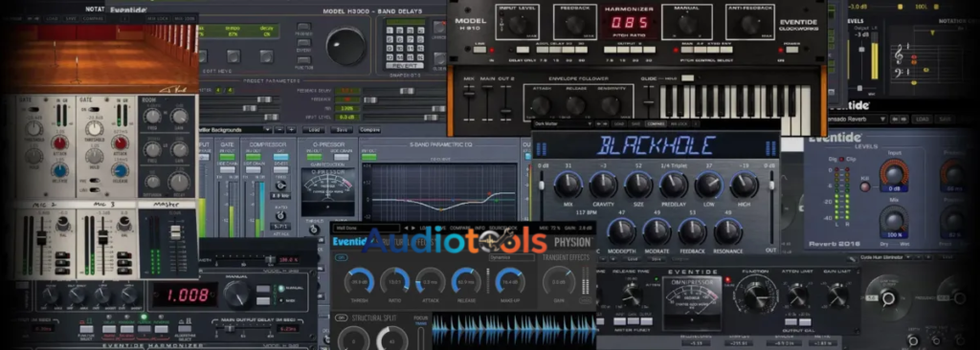980x350 pixels.
Task: Toggle the on switch above Thresh knob
Action: pos(342,257)
